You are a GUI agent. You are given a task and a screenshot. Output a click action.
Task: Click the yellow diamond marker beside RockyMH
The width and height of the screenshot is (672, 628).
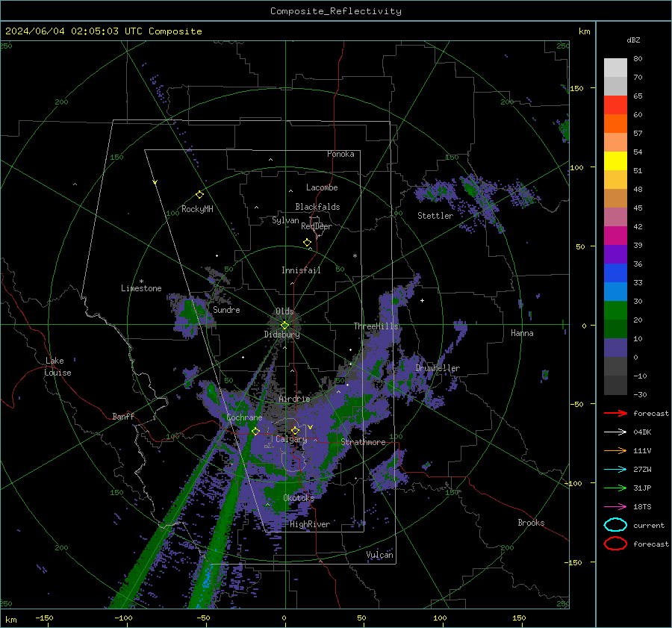coord(199,195)
